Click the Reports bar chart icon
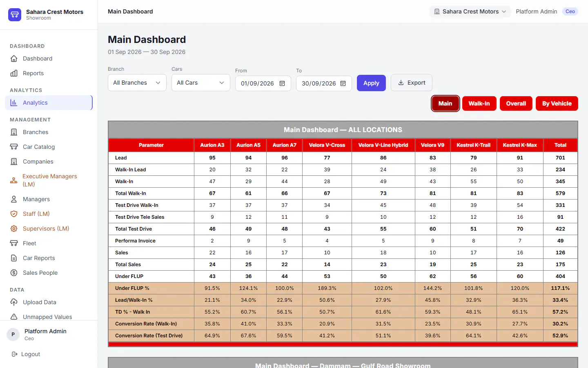Viewport: 588px width, 368px height. coord(14,73)
